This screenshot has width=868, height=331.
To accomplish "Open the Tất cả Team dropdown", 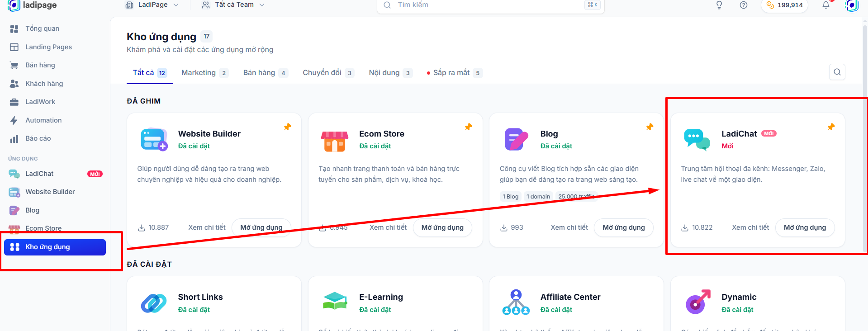I will pos(233,5).
